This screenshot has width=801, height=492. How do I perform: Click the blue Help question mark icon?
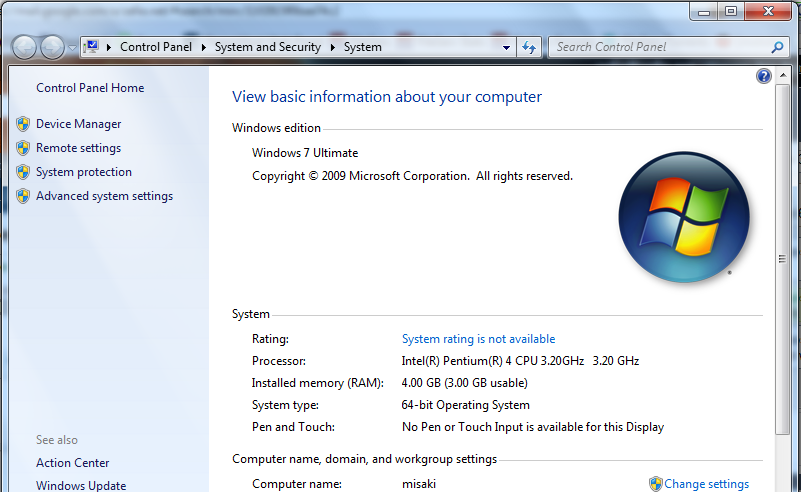tap(764, 76)
